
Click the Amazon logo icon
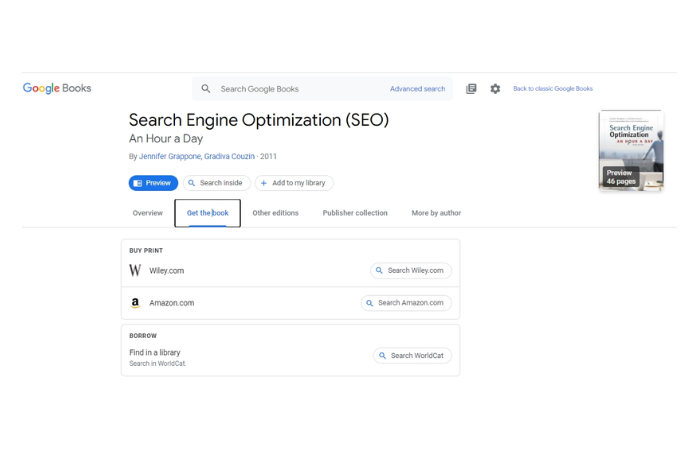pos(135,303)
